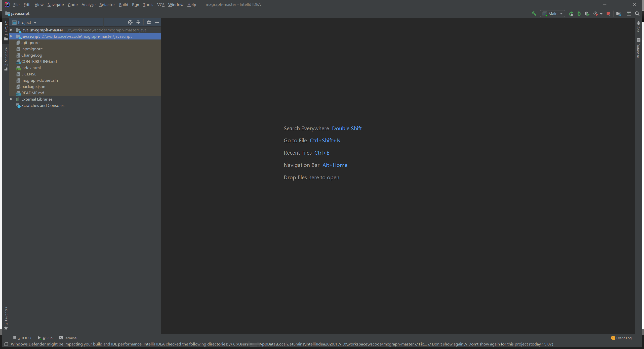Click the Rerun Main icon
644x349 pixels.
pyautogui.click(x=571, y=14)
